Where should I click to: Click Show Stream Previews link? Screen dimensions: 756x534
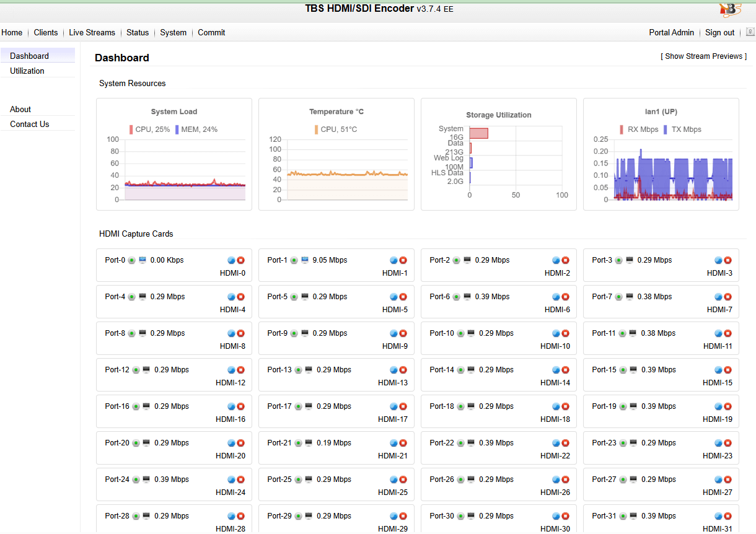click(x=703, y=56)
